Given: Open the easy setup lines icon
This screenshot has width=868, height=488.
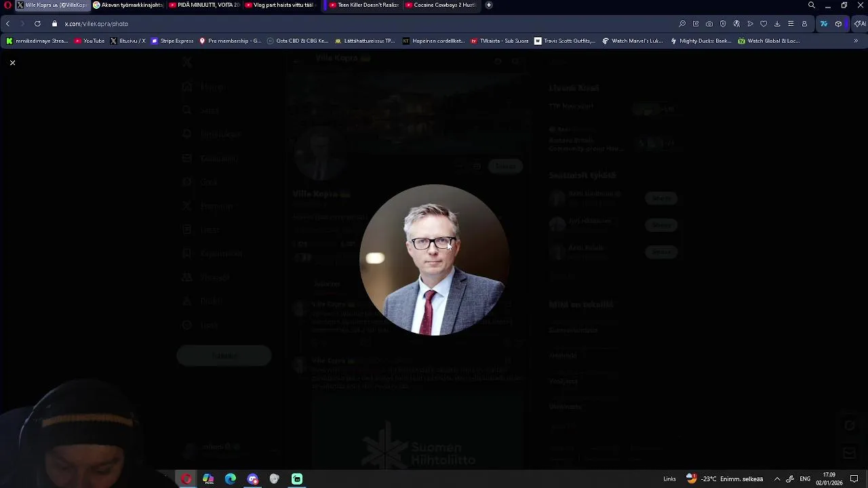Looking at the screenshot, I should click(x=791, y=24).
